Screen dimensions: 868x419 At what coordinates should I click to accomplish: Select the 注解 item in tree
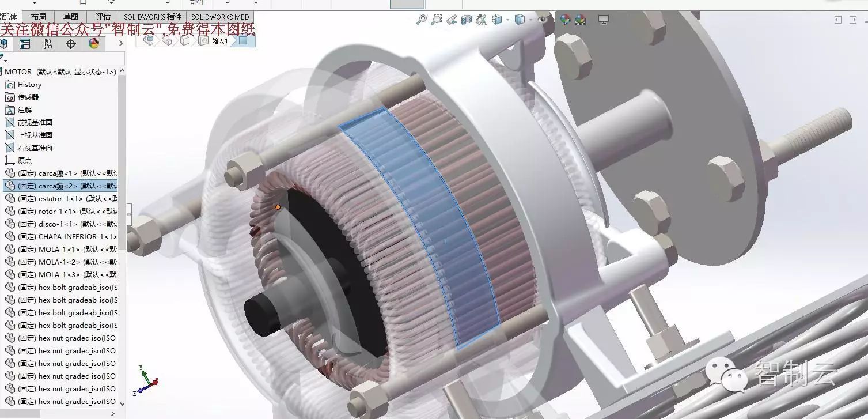click(x=25, y=110)
